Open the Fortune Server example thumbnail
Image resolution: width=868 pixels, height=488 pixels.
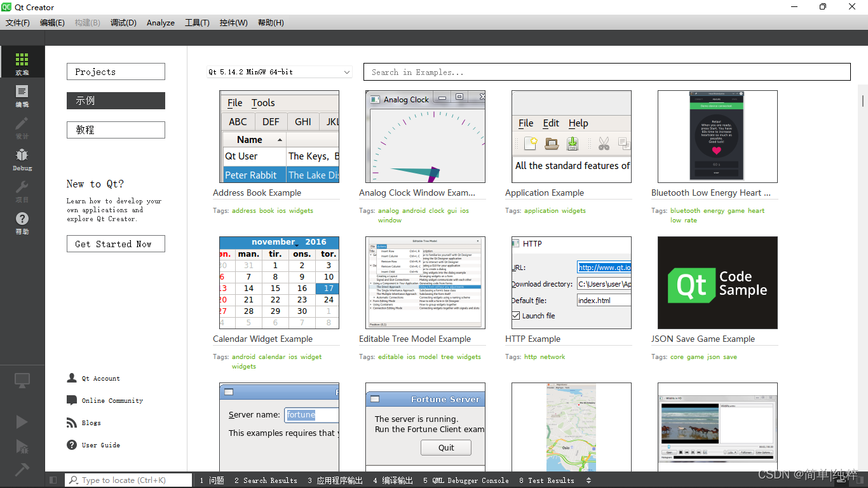(x=426, y=427)
